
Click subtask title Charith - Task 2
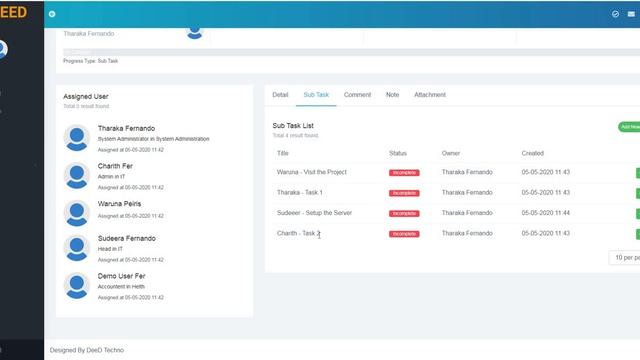[298, 233]
